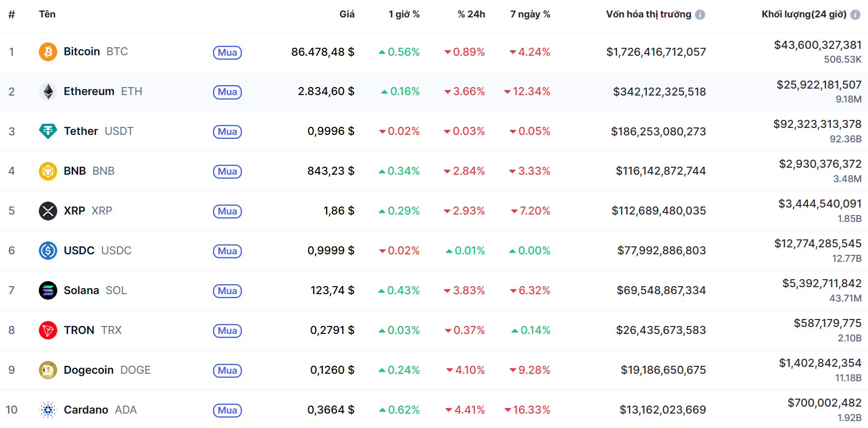
Task: Click the Mua button for Cardano
Action: click(x=227, y=411)
